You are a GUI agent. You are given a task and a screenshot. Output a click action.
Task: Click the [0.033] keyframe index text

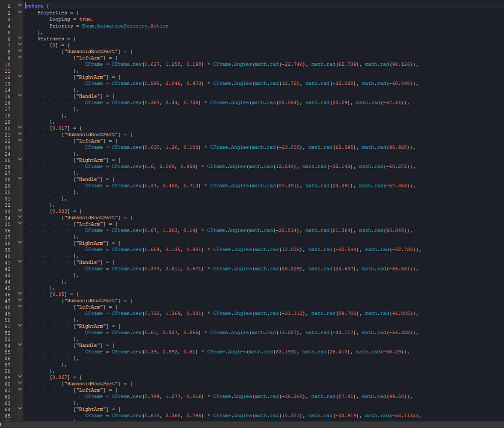click(x=59, y=211)
